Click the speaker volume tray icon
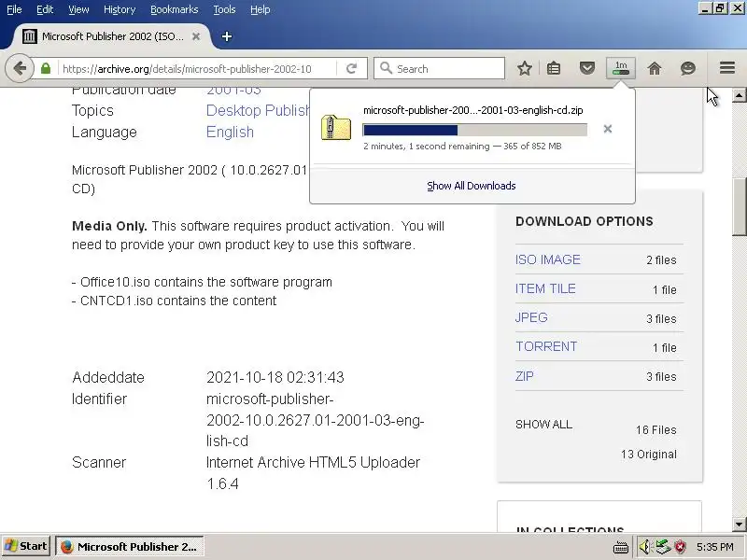 tap(644, 547)
